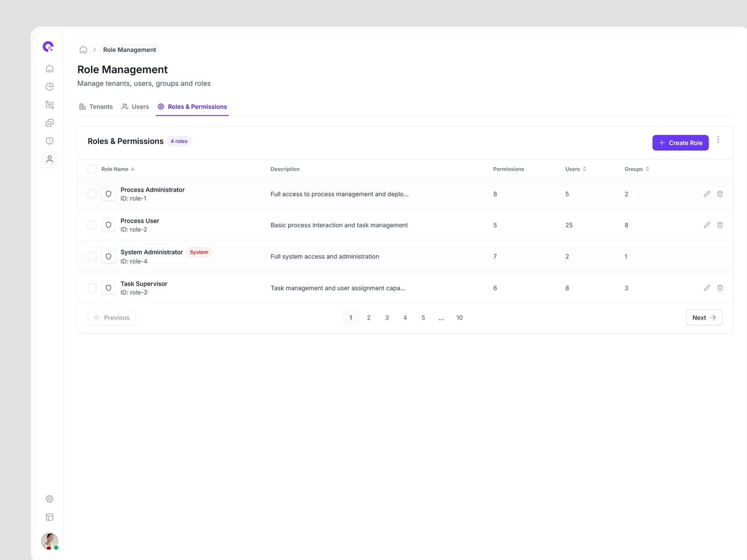
Task: Open the user management sidebar icon
Action: point(49,160)
